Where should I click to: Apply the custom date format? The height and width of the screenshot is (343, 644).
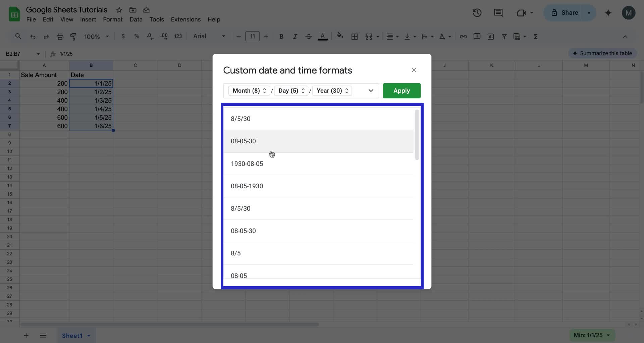(x=401, y=91)
